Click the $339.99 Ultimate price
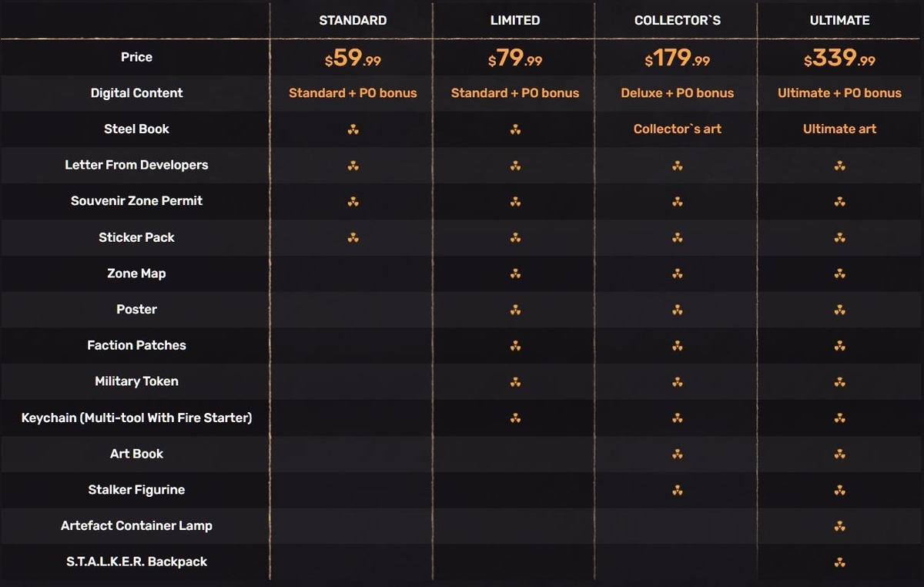This screenshot has width=924, height=587. (839, 58)
